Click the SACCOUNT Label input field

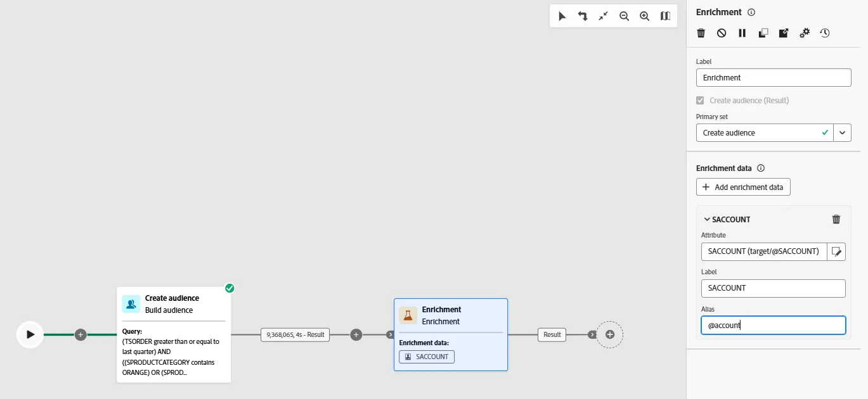(x=774, y=288)
